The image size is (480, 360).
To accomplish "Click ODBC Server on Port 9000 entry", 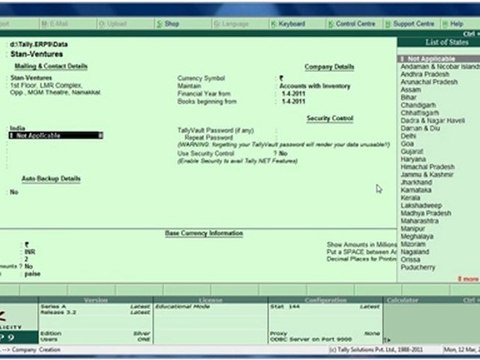I will coord(311,339).
